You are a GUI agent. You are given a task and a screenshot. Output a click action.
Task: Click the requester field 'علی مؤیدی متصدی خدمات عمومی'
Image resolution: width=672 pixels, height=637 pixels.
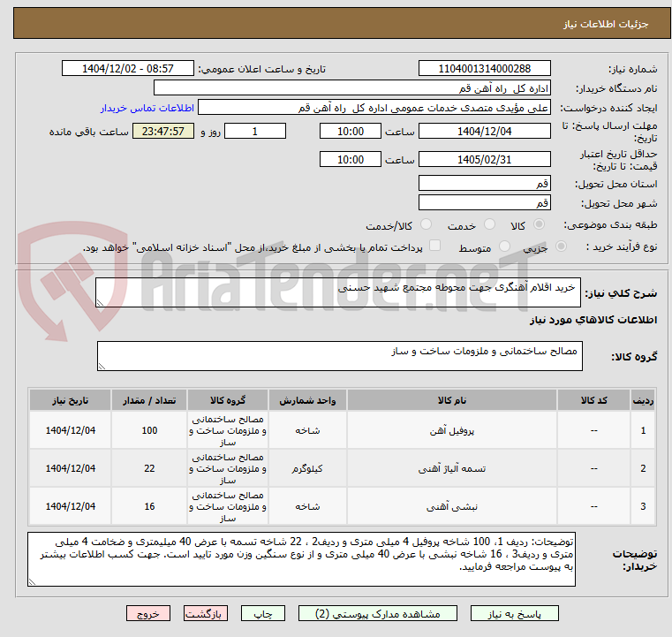click(x=374, y=108)
